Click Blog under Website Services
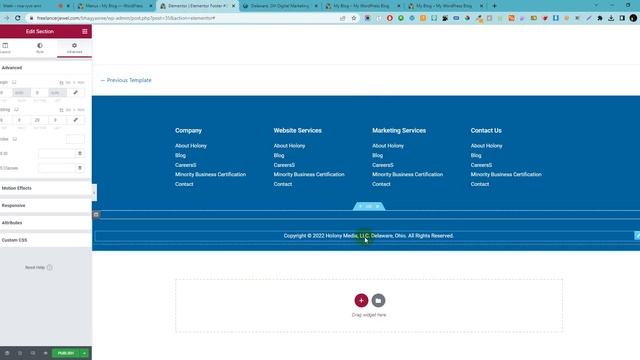The height and width of the screenshot is (360, 640). 279,156
